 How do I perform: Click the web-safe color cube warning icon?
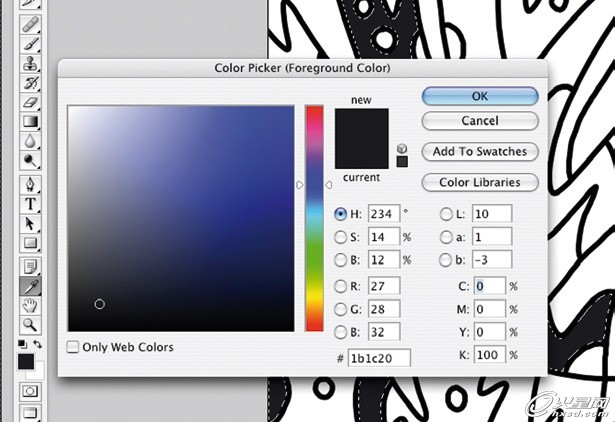coord(402,147)
